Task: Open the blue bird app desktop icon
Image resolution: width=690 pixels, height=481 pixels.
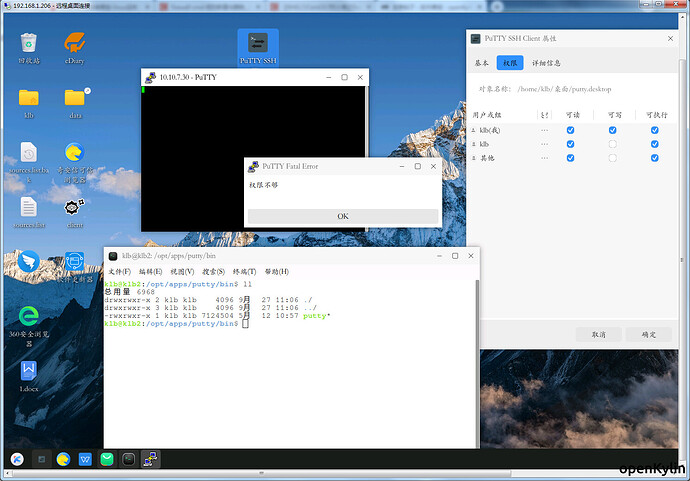Action: click(29, 261)
